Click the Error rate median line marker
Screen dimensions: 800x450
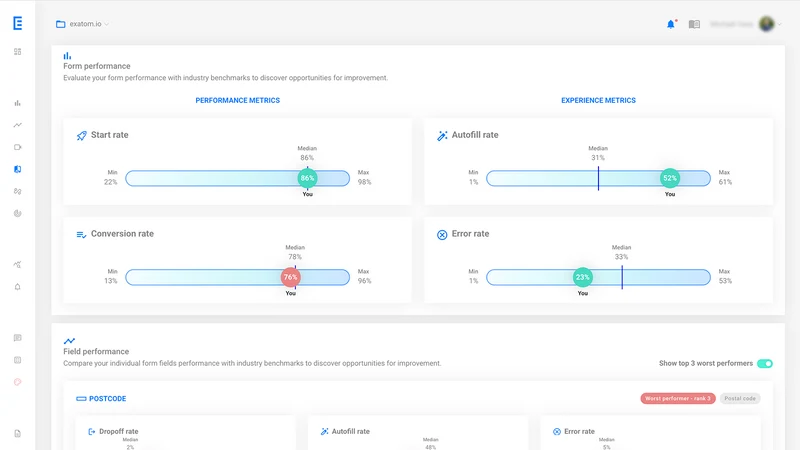point(622,277)
